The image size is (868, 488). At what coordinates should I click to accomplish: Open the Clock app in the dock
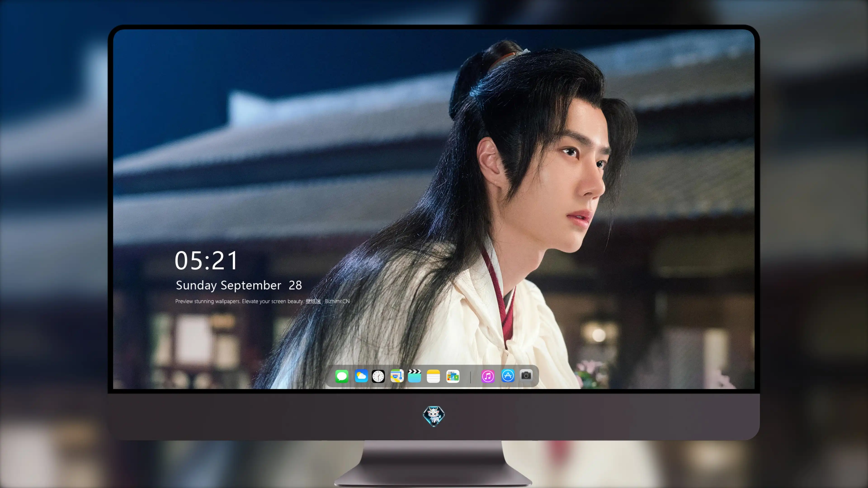(x=378, y=376)
